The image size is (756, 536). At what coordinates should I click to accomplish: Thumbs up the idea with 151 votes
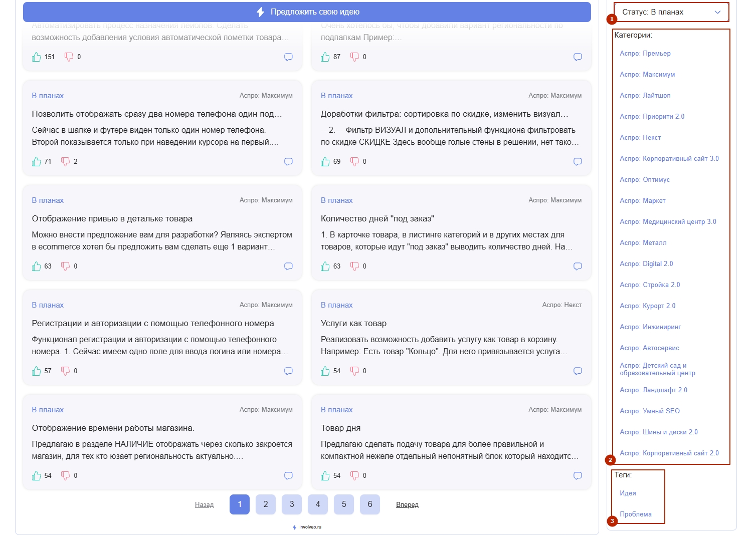[37, 57]
